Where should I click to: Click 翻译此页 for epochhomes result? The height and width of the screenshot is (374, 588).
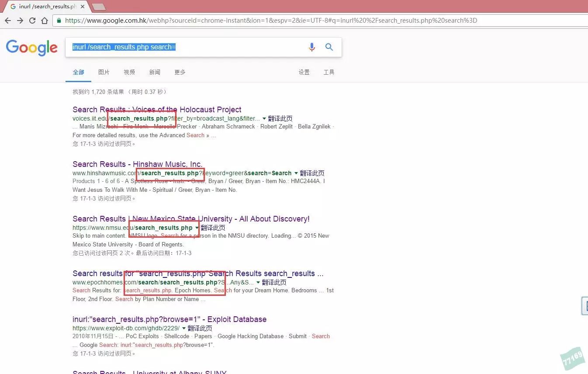tap(274, 282)
